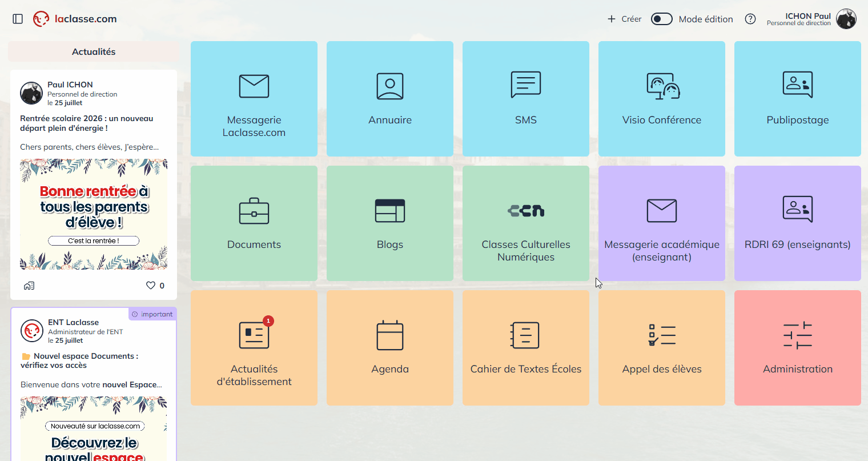868x461 pixels.
Task: Click the Agenda tile label
Action: [390, 369]
